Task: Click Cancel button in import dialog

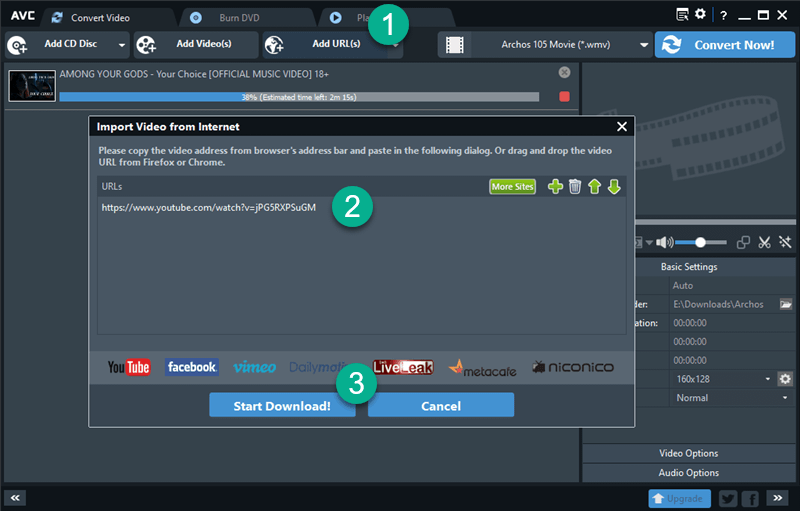Action: pyautogui.click(x=441, y=405)
